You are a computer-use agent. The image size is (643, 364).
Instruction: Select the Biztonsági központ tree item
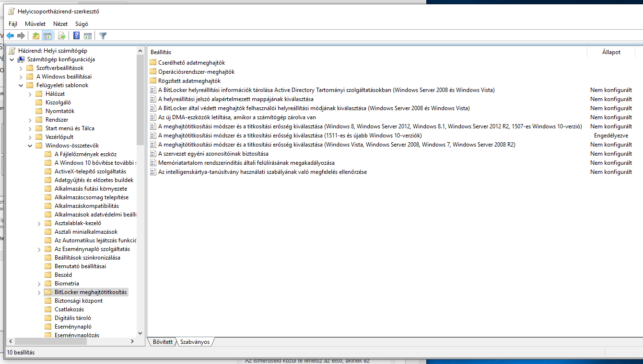(x=79, y=301)
